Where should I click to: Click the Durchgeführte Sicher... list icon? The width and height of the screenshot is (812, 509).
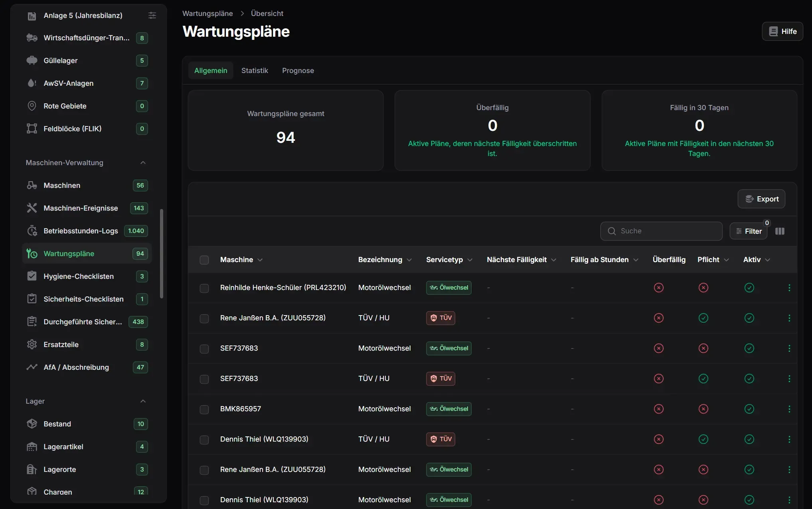tap(32, 322)
